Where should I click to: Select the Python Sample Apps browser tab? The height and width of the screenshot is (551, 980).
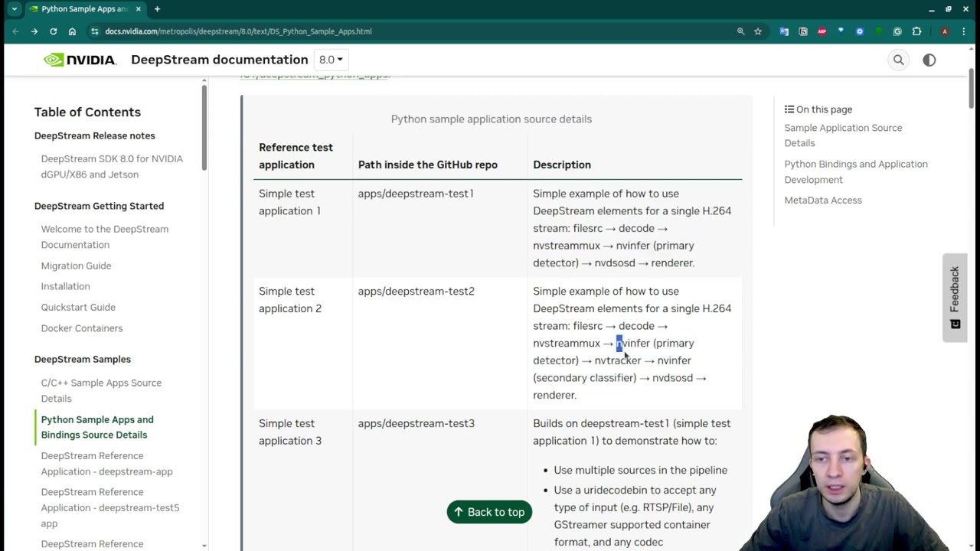(84, 9)
